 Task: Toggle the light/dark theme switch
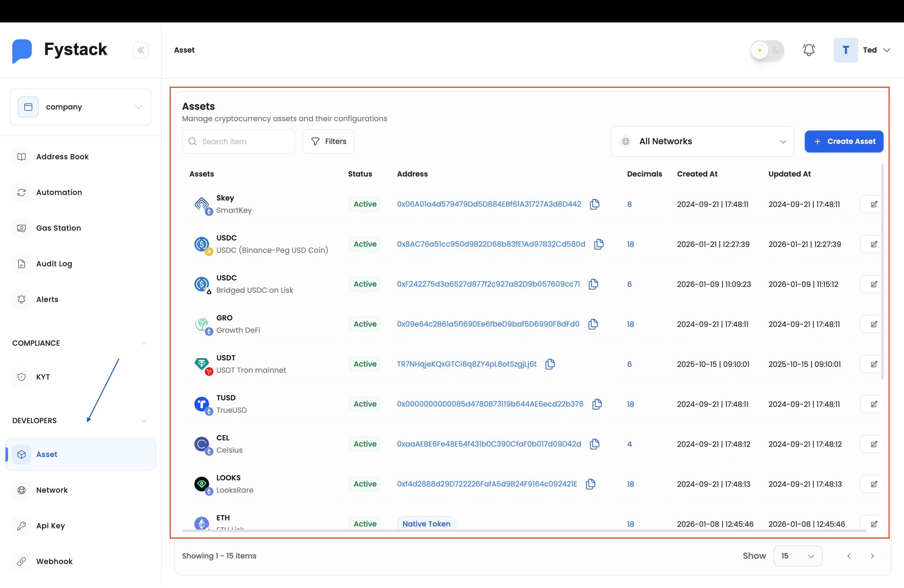click(767, 50)
